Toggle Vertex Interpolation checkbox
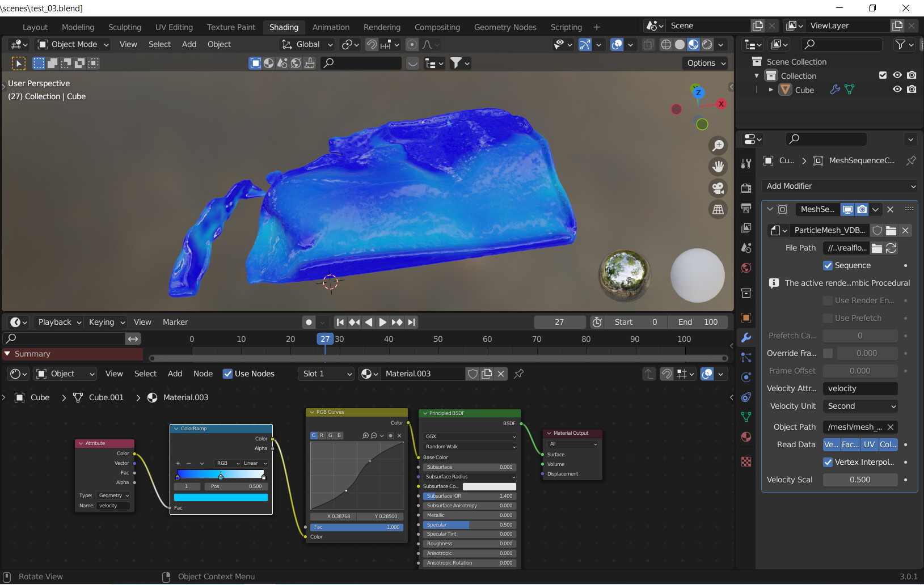 (828, 462)
